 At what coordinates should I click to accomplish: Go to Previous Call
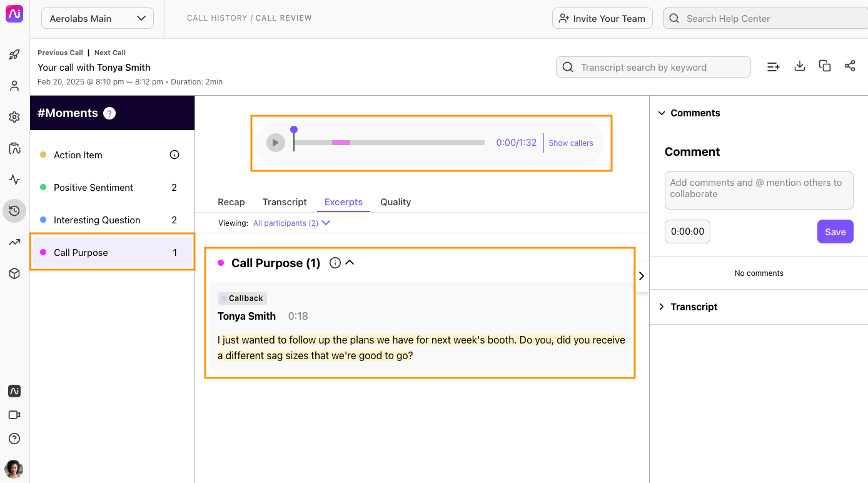coord(60,53)
